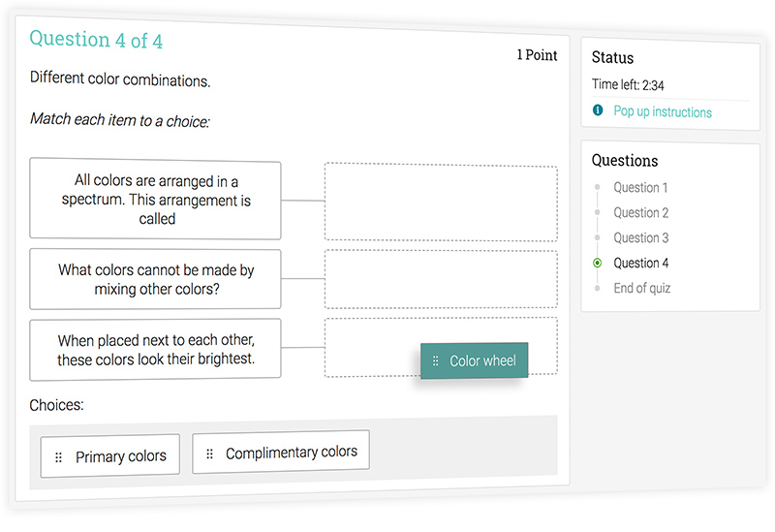This screenshot has height=532, width=775.
Task: Click the Primary colors choice chip
Action: coord(109,455)
